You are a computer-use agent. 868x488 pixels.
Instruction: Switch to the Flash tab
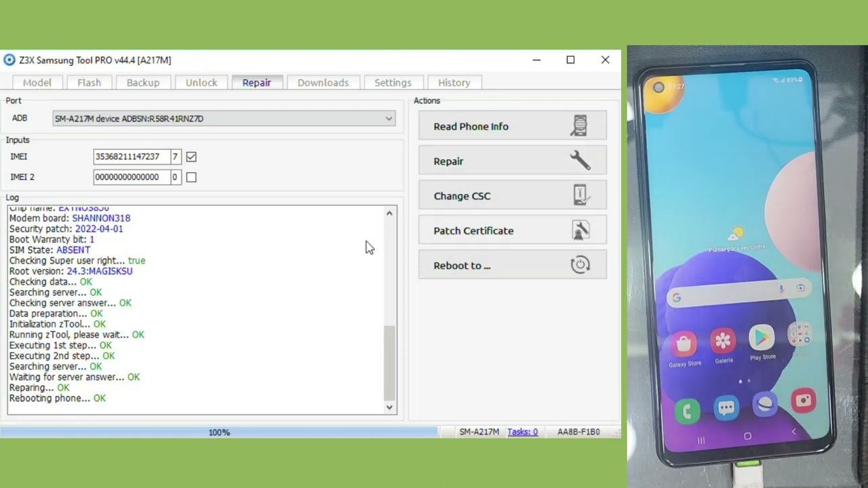point(89,83)
